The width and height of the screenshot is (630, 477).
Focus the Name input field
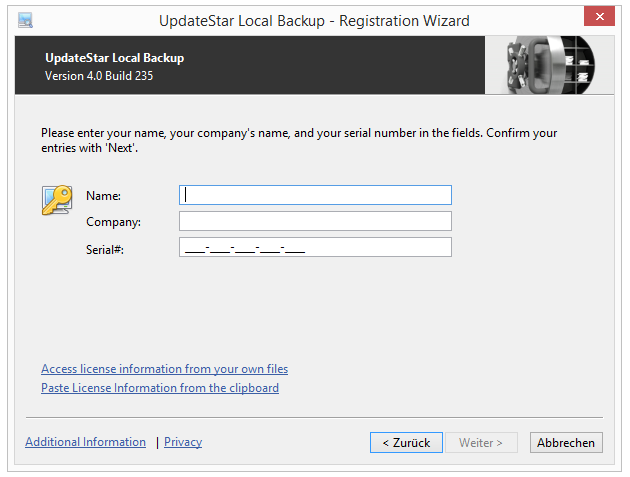(315, 195)
